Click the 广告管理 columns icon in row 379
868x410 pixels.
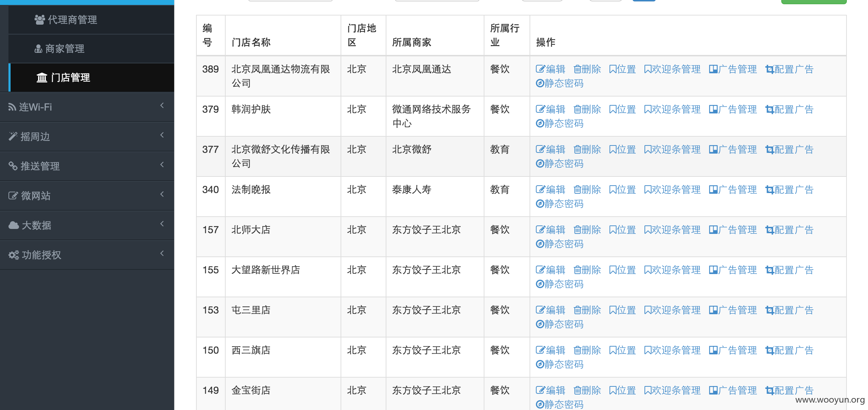713,109
